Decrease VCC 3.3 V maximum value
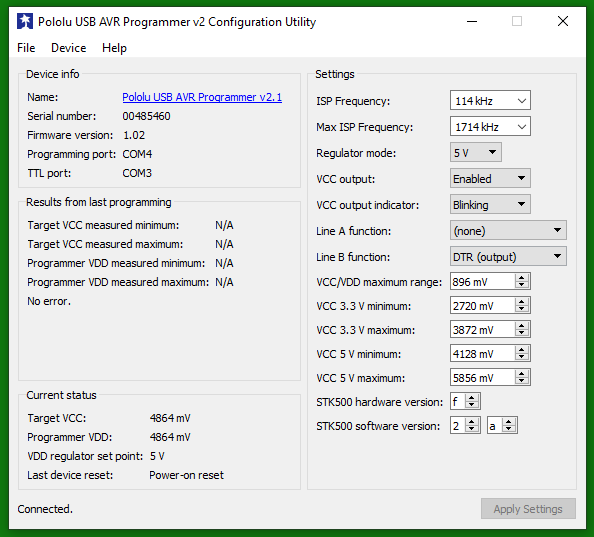The width and height of the screenshot is (594, 537). coord(522,333)
